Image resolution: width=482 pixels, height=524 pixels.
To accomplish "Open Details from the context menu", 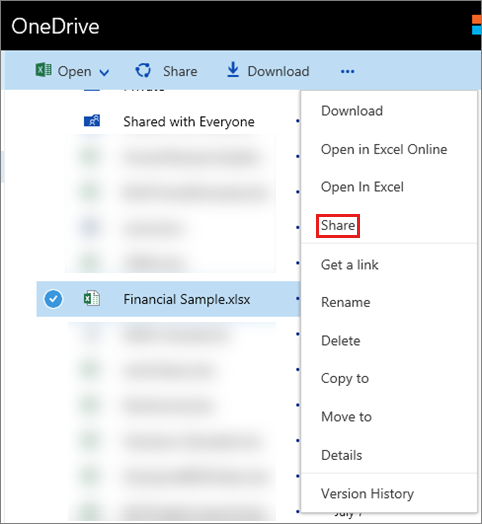I will (341, 455).
